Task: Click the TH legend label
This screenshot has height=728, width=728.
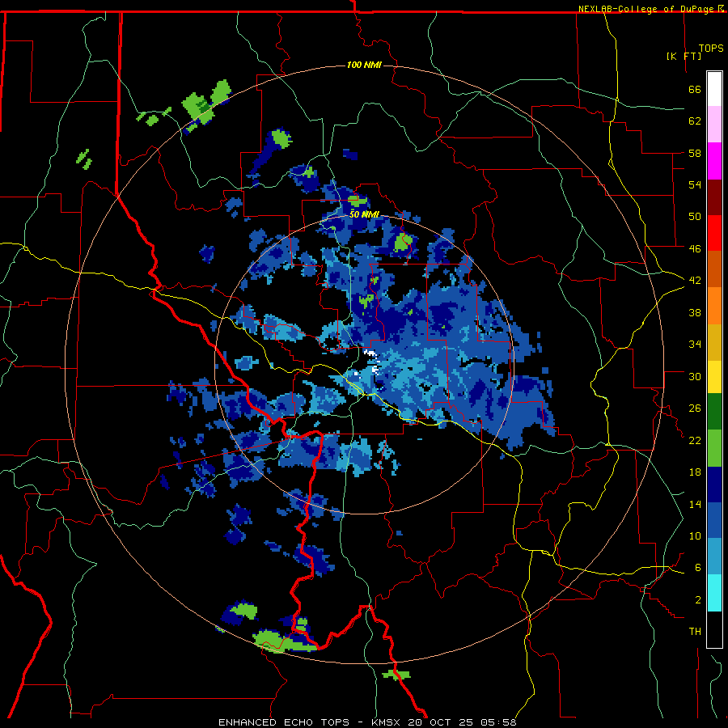Action: [695, 632]
